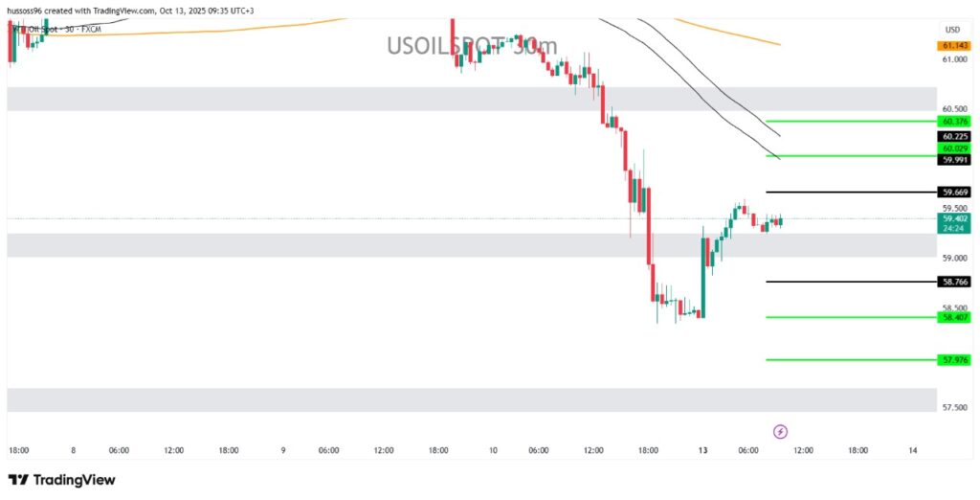Click the current price 59.402 label
980x500 pixels.
coord(954,218)
